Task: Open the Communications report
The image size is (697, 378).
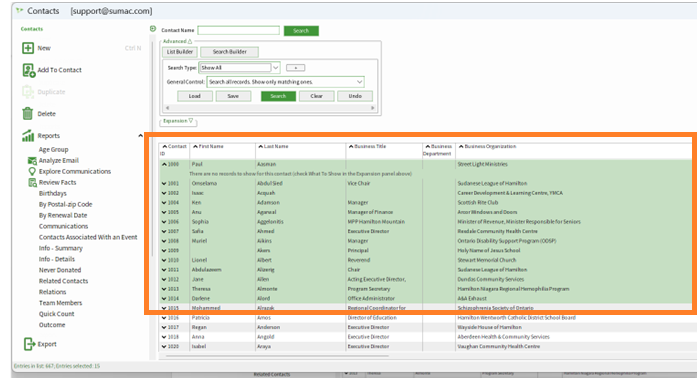Action: [63, 226]
